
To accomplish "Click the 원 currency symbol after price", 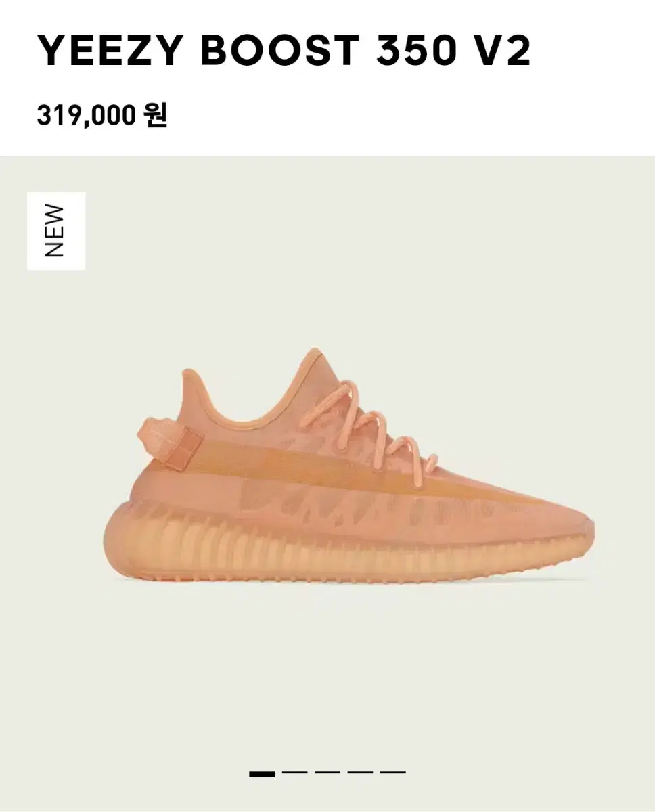I will point(156,116).
